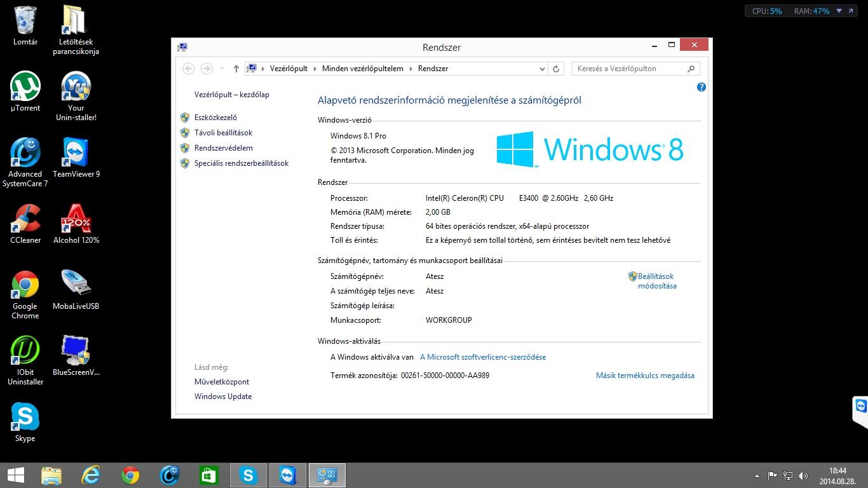Select IObit Uninstaller desktop icon
The width and height of the screenshot is (868, 488).
[25, 361]
